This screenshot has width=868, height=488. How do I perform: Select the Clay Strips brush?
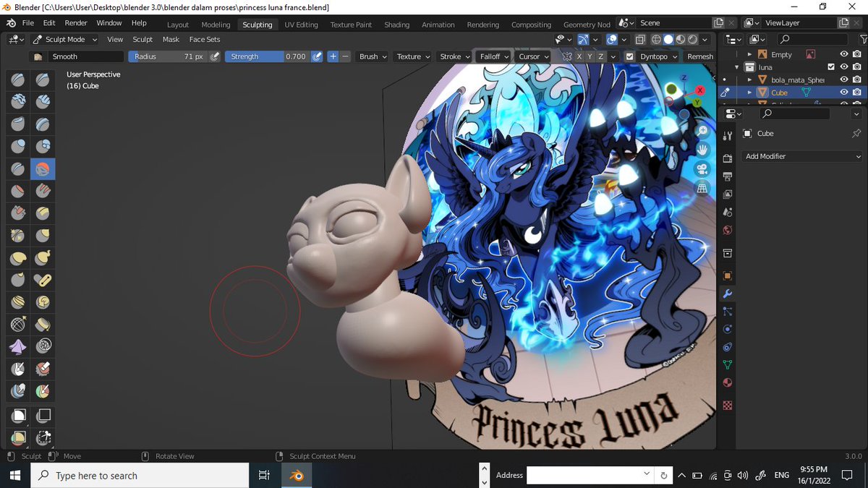pyautogui.click(x=43, y=102)
